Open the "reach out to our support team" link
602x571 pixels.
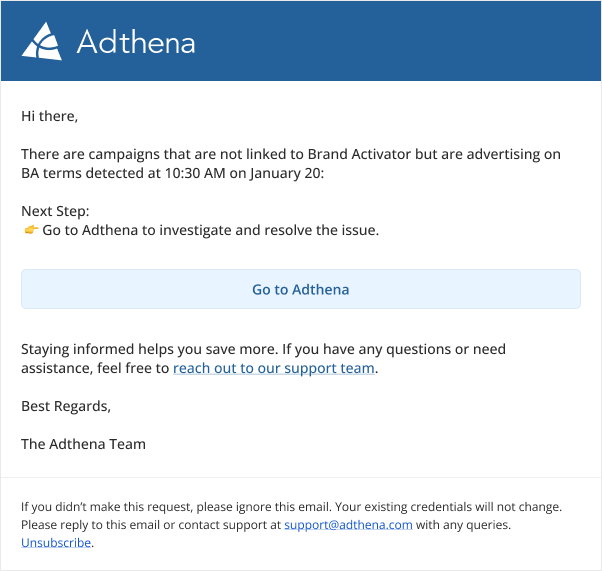pos(274,368)
